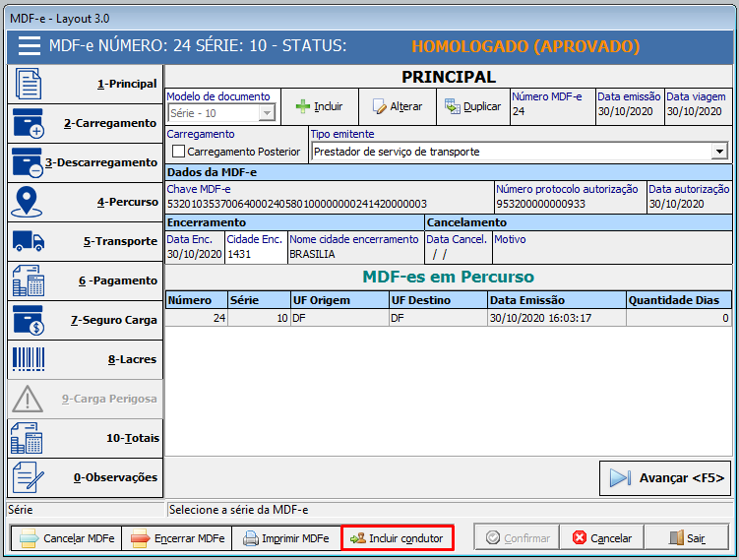This screenshot has height=560, width=739.
Task: Open the 3-Descarregamento tab
Action: 84,162
